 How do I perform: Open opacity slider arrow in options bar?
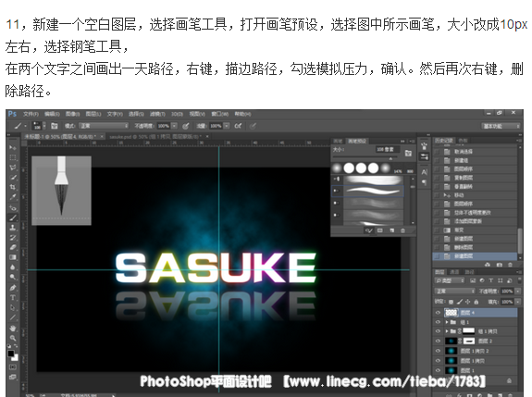(174, 126)
